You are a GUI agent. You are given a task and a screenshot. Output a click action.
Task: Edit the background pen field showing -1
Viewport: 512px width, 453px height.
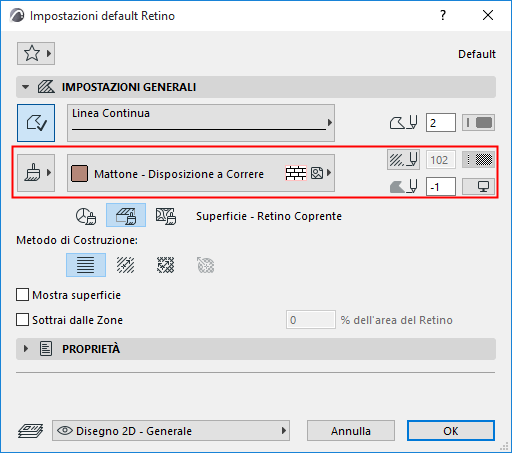441,187
